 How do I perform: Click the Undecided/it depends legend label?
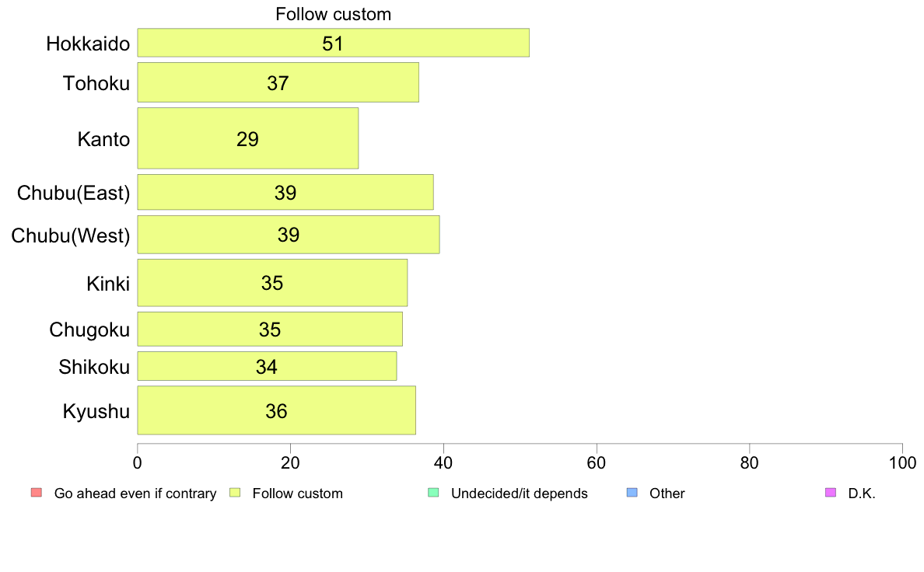click(519, 493)
